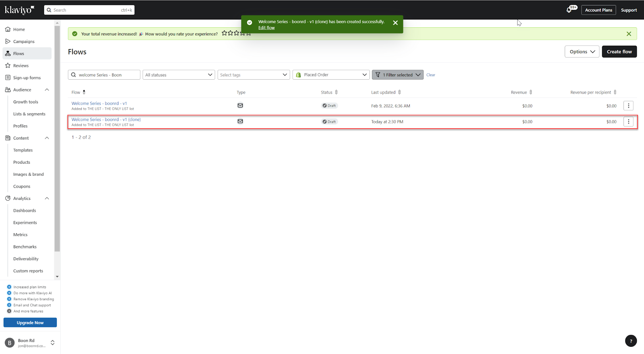
Task: Open Benchmarks page
Action: [25, 247]
